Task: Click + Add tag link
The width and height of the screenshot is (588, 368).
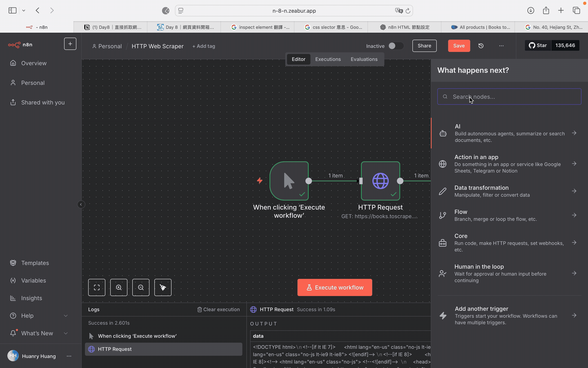Action: [204, 46]
